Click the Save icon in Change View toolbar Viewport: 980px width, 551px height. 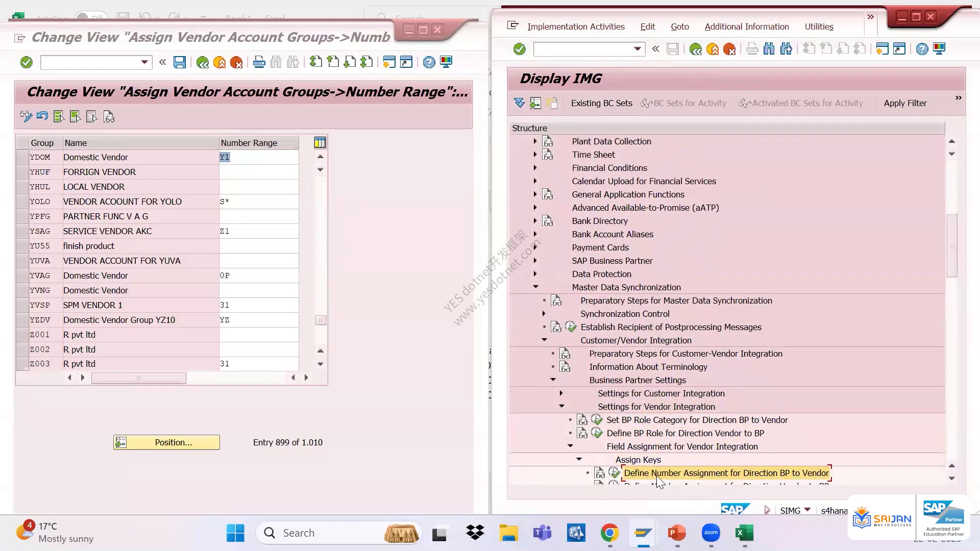tap(180, 62)
